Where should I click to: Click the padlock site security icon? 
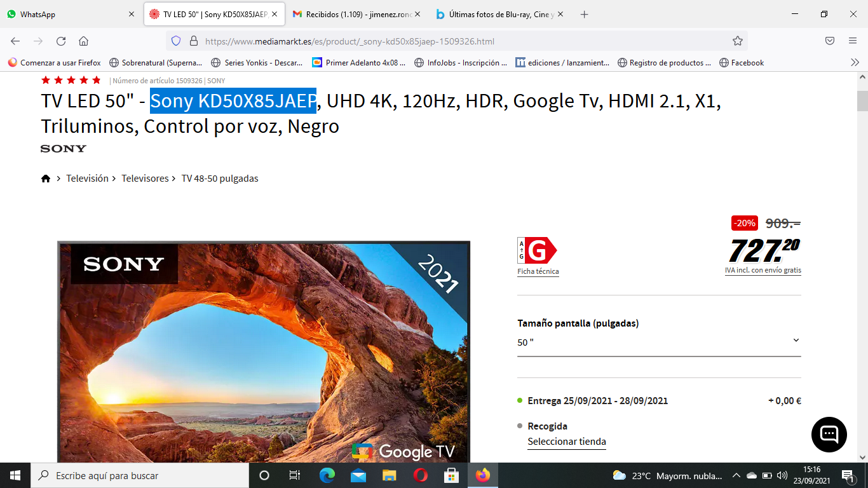194,41
